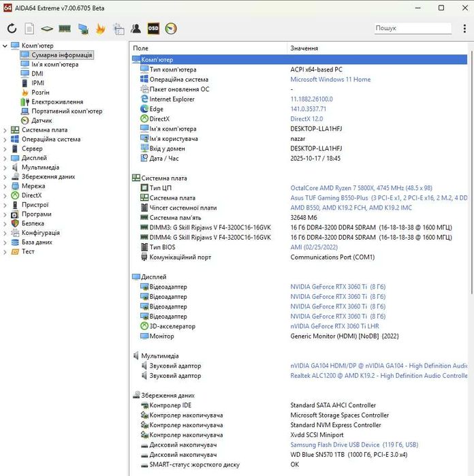Open the IPMI tree item
Viewport: 474px width, 476px height.
[38, 83]
